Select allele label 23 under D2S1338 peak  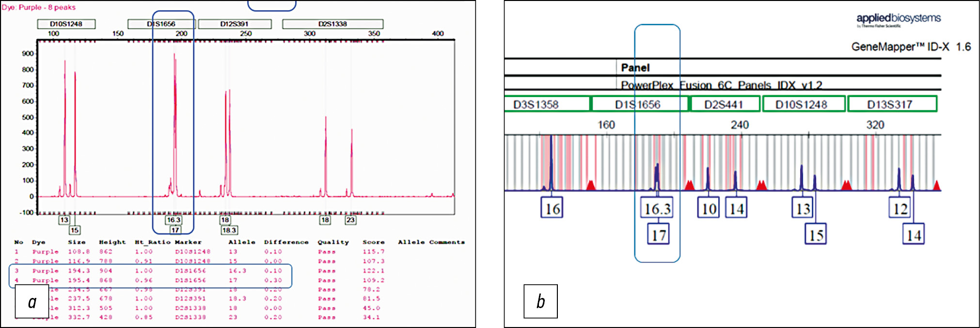tap(350, 220)
